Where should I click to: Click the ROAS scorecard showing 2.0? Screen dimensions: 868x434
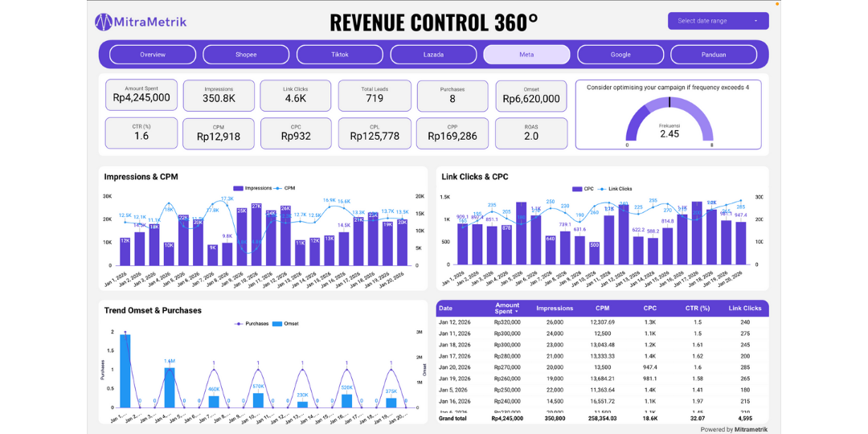531,133
